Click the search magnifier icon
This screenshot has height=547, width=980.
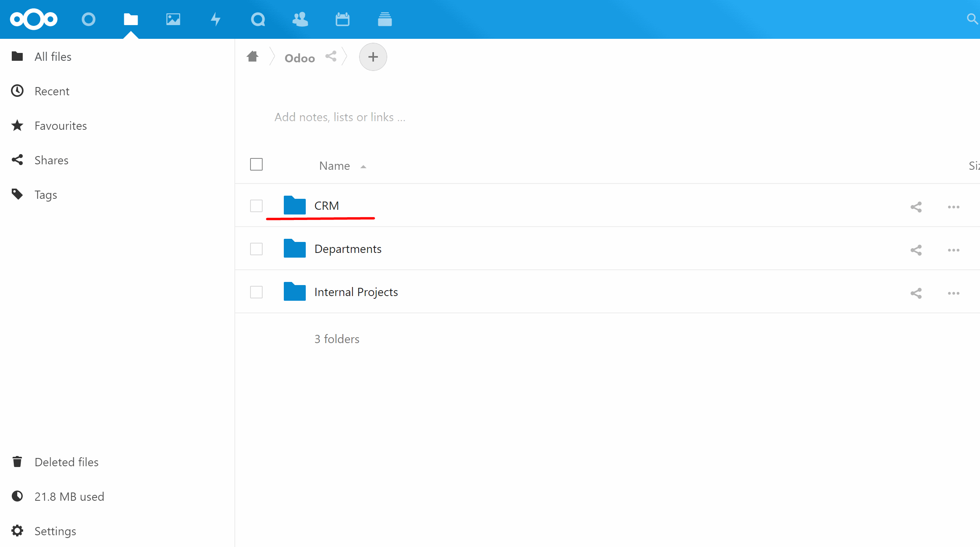coord(973,19)
